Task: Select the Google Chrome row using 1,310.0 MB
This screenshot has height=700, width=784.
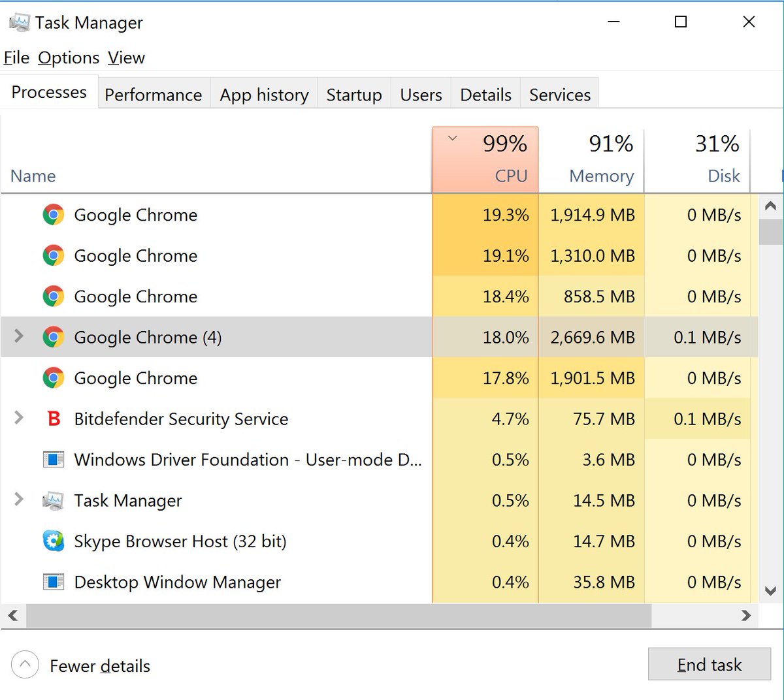Action: tap(380, 255)
